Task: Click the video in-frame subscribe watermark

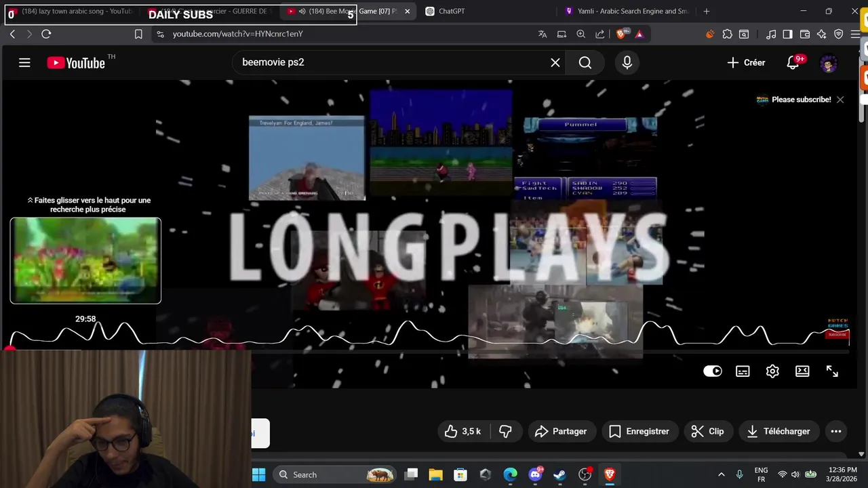Action: tap(838, 329)
